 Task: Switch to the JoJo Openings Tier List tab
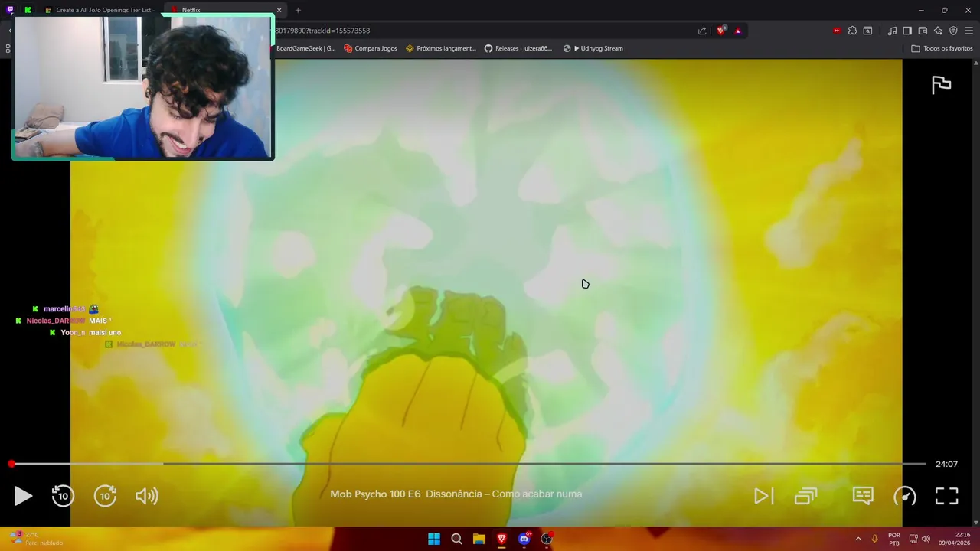click(100, 10)
